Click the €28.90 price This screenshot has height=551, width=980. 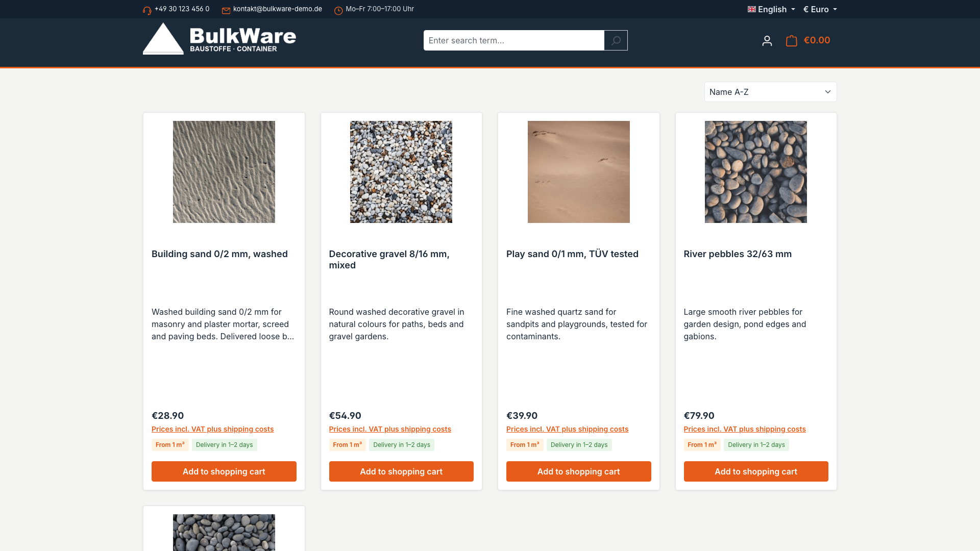tap(167, 416)
